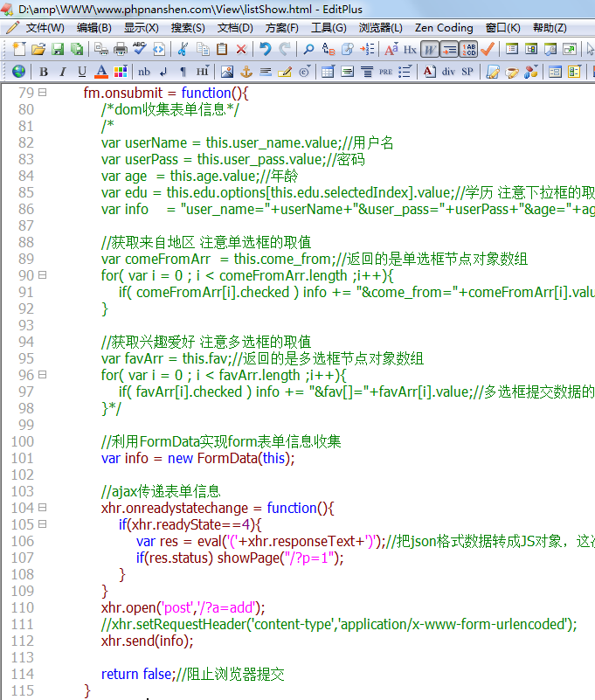Delete with the red X icon
595x700 pixels.
pyautogui.click(x=241, y=49)
